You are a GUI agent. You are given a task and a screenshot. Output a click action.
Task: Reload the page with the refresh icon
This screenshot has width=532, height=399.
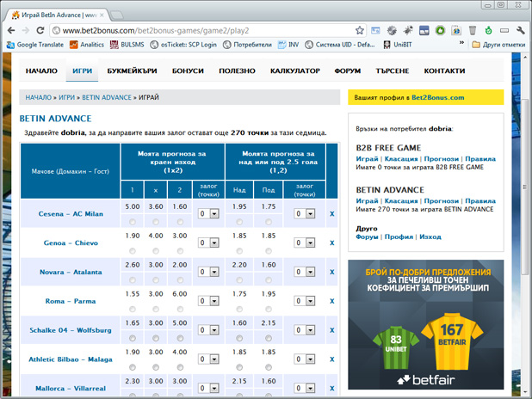pyautogui.click(x=40, y=30)
